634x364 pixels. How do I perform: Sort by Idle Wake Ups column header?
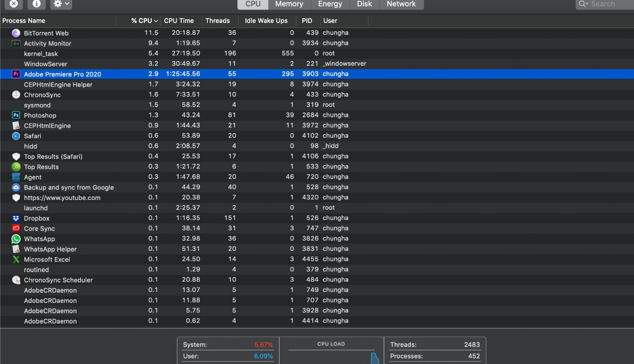point(267,21)
